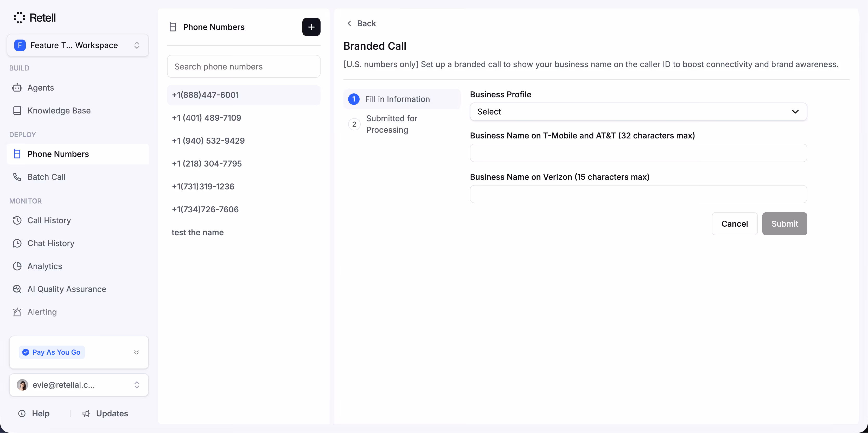Screen dimensions: 868x433
Task: Open Agents via the robot icon
Action: 17,88
